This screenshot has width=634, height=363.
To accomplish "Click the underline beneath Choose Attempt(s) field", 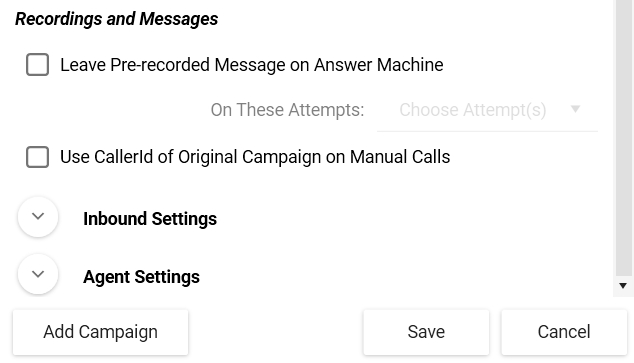I will (x=487, y=131).
